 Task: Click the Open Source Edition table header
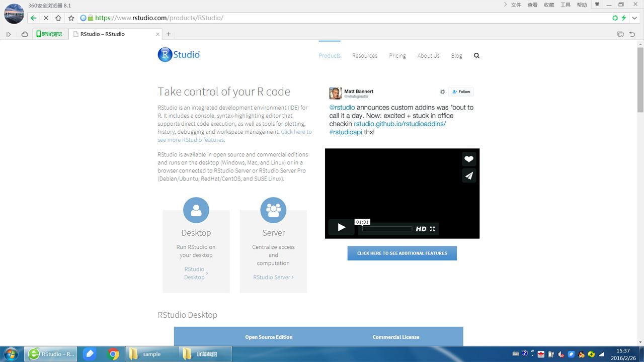point(269,337)
